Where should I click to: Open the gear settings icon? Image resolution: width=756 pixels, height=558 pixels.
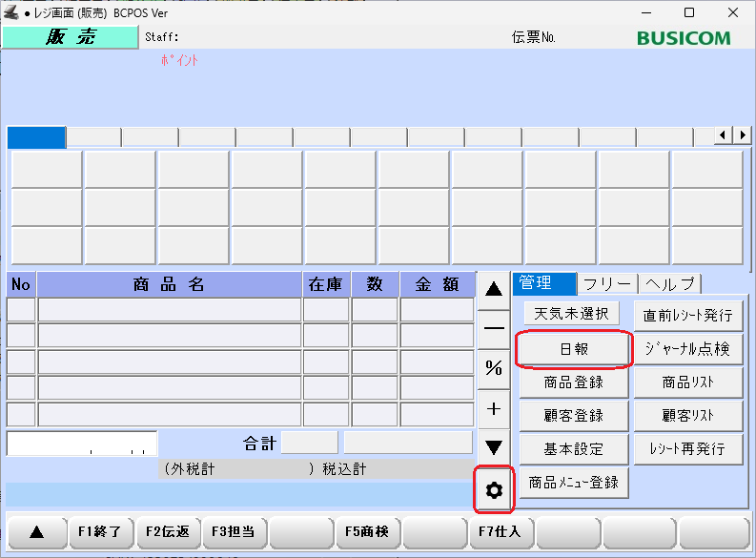[x=494, y=490]
